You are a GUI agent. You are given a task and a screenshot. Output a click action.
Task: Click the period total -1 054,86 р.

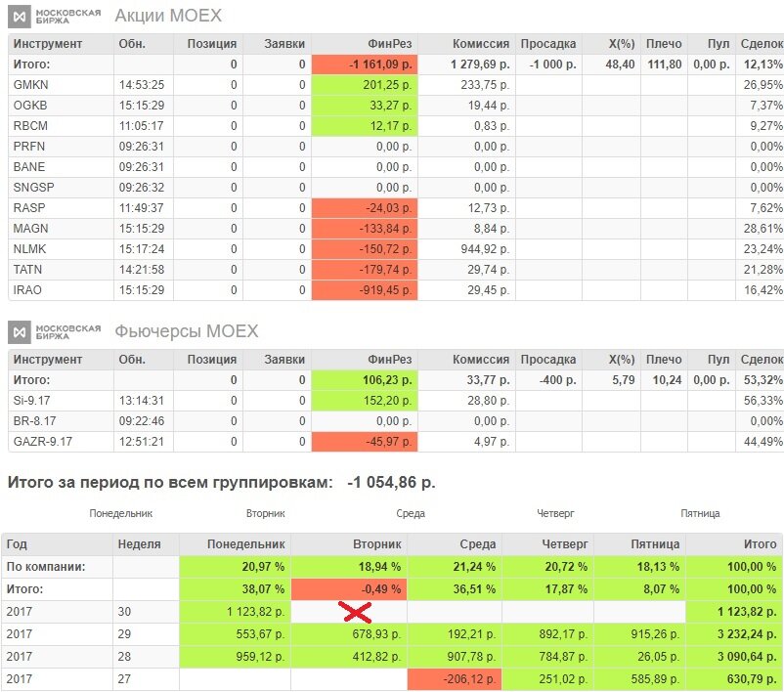coord(391,483)
